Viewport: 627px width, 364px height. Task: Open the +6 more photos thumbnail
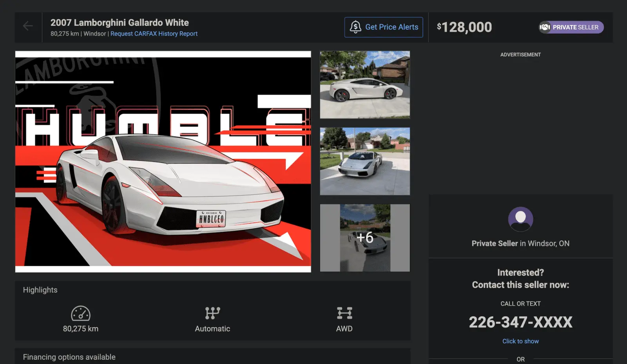(365, 238)
